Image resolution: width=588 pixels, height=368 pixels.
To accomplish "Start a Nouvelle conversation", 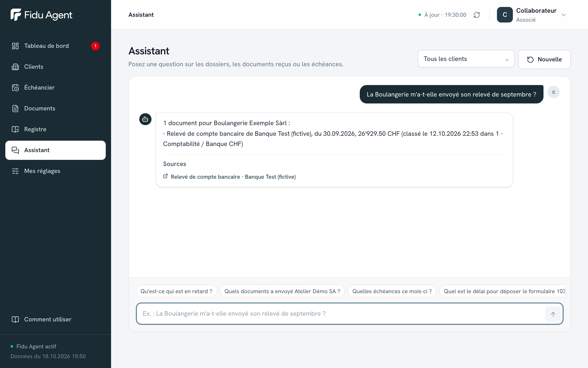I will click(544, 59).
